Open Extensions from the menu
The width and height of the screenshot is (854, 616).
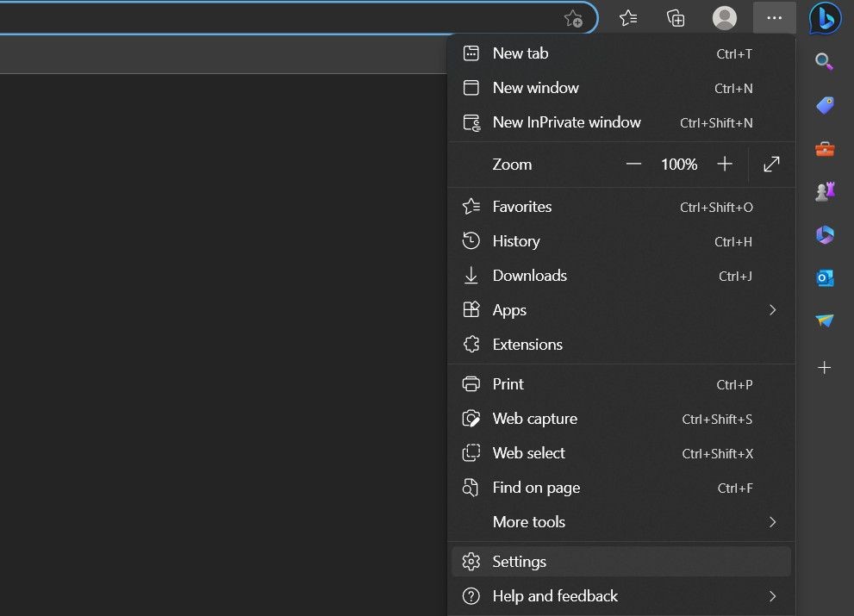620,345
